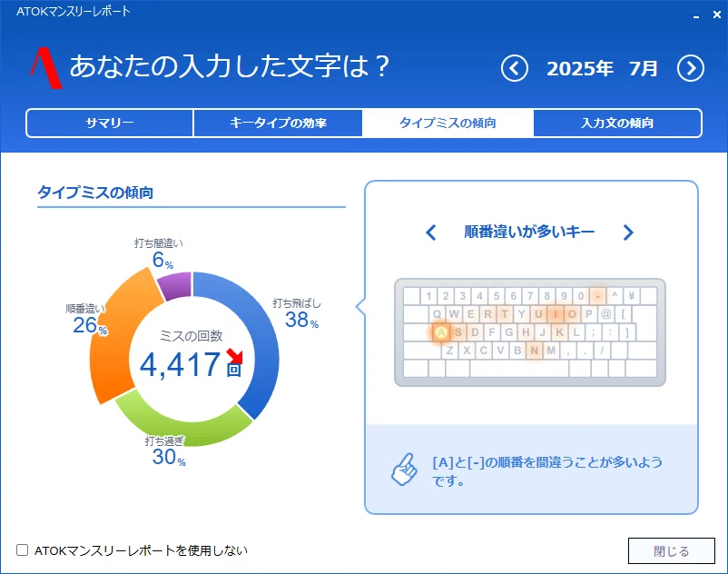Open the サマリー tab
The height and width of the screenshot is (574, 728).
[110, 124]
